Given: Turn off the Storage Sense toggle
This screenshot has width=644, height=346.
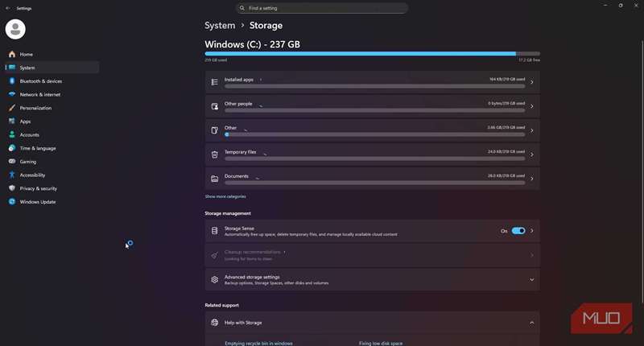Looking at the screenshot, I should click(518, 231).
